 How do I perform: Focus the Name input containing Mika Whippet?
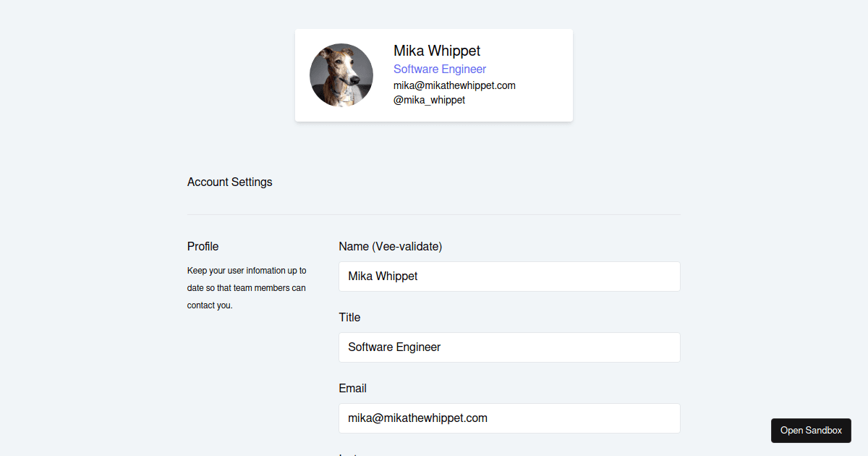tap(509, 276)
